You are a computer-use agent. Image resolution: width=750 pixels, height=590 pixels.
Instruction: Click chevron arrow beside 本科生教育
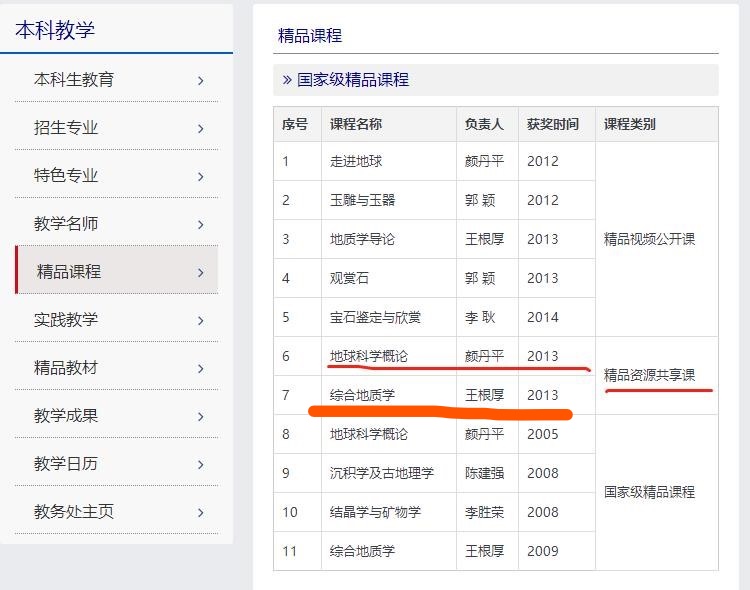pyautogui.click(x=201, y=80)
